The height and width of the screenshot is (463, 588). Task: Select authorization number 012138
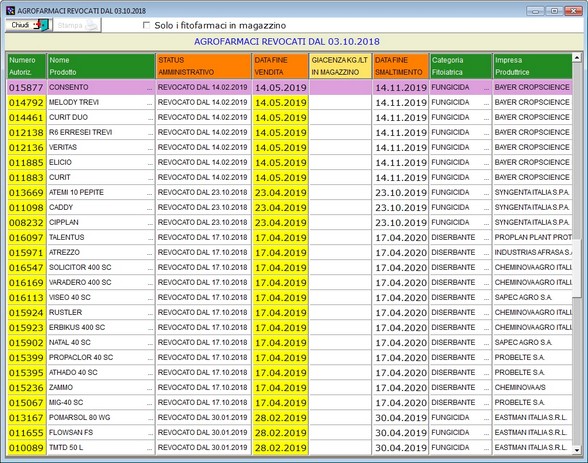26,132
